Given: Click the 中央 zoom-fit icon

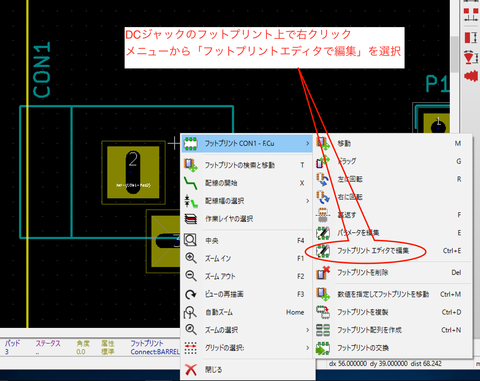Looking at the screenshot, I should pyautogui.click(x=191, y=240).
